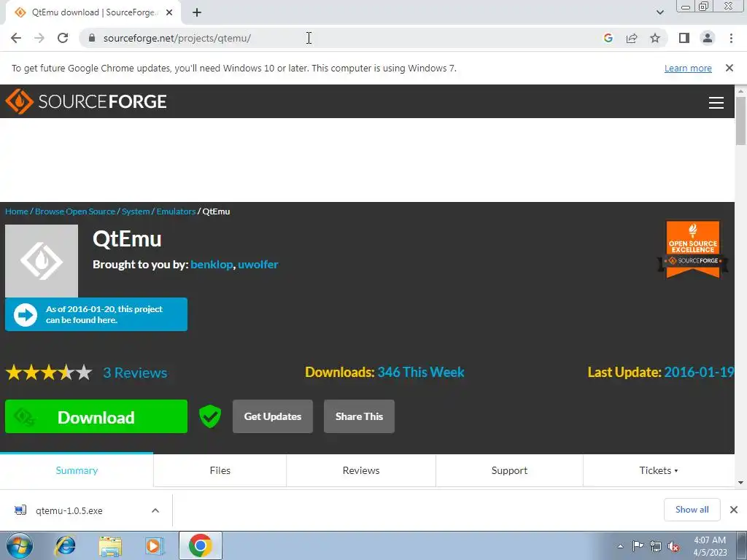The image size is (747, 560).
Task: Click Last Update 2016-01-19 date
Action: click(x=699, y=372)
